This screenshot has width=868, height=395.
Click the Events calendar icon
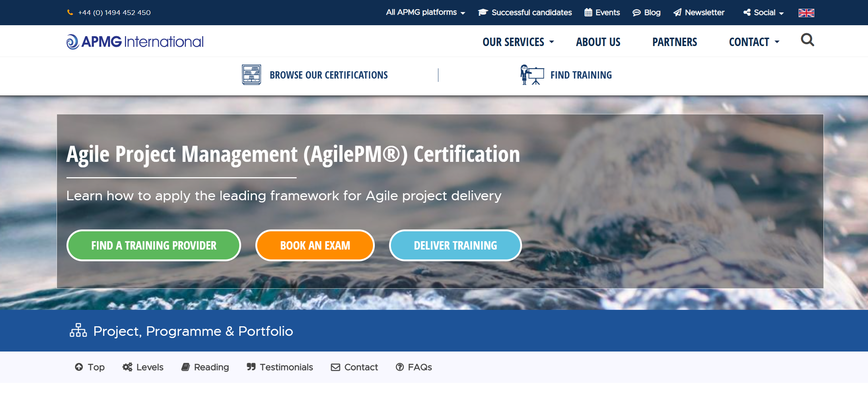pyautogui.click(x=588, y=12)
